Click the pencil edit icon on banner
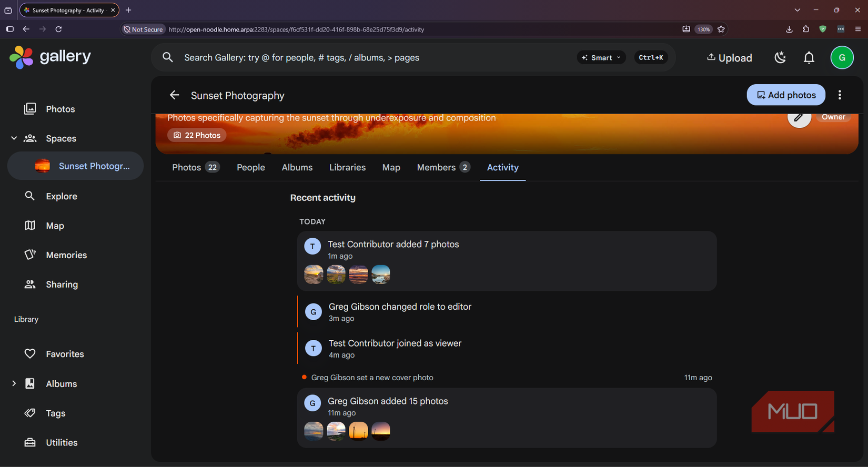Image resolution: width=868 pixels, height=467 pixels. pyautogui.click(x=799, y=118)
